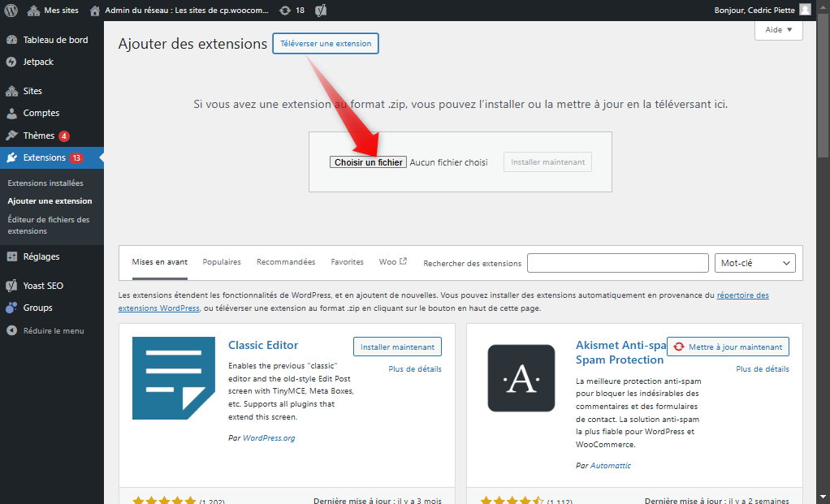The image size is (830, 504).
Task: Click the WordPress logo in admin bar
Action: (11, 10)
